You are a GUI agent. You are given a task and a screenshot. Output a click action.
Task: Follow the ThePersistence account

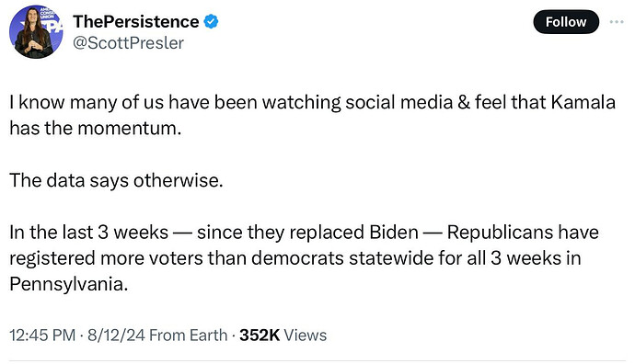pyautogui.click(x=566, y=22)
